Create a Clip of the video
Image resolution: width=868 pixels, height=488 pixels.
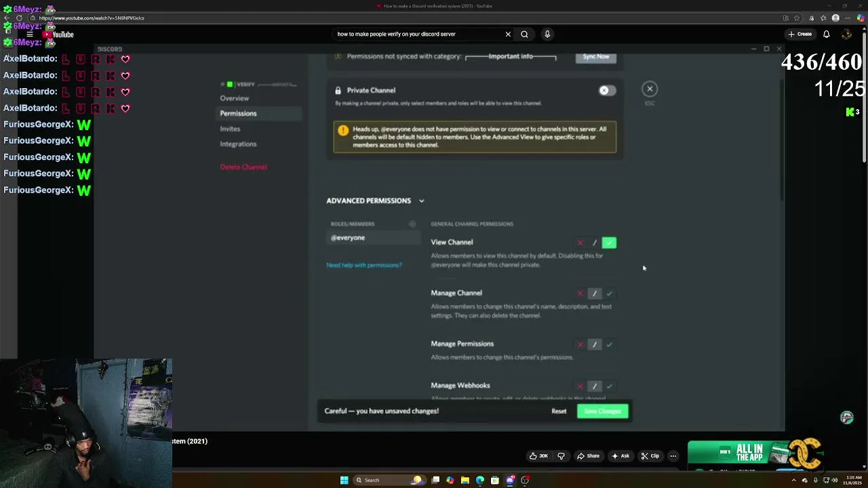click(650, 456)
